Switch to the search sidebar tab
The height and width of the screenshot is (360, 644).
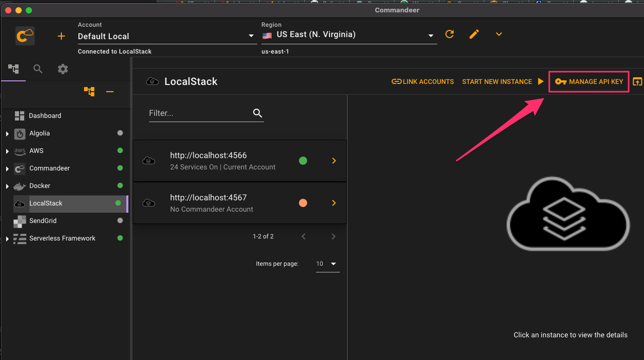click(x=38, y=68)
